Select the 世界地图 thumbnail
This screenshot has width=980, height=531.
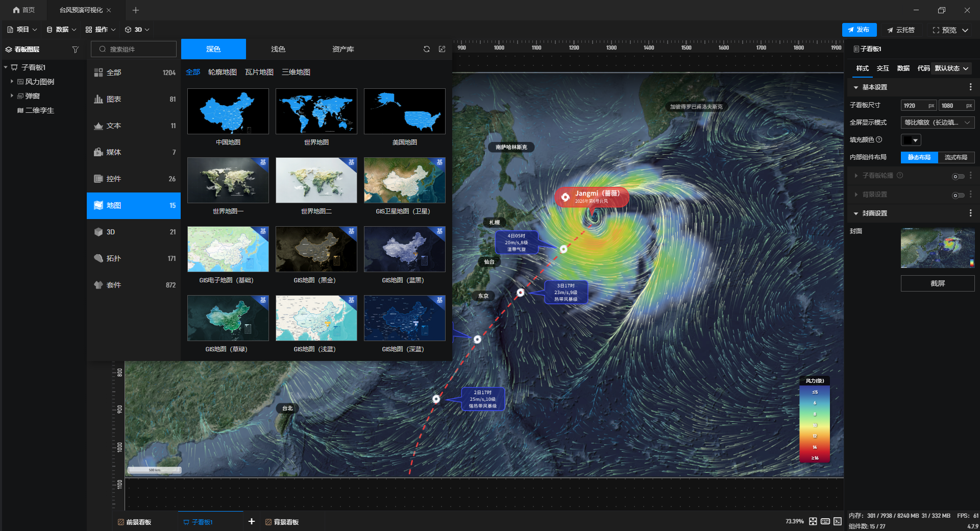[x=316, y=111]
